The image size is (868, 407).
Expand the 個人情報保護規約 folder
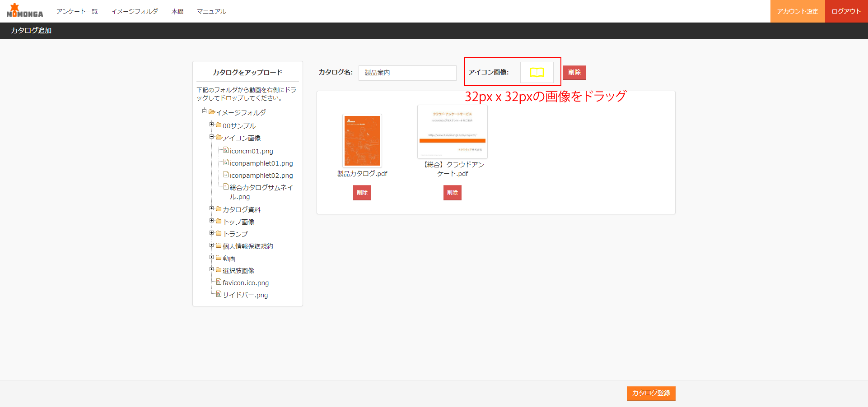point(211,245)
